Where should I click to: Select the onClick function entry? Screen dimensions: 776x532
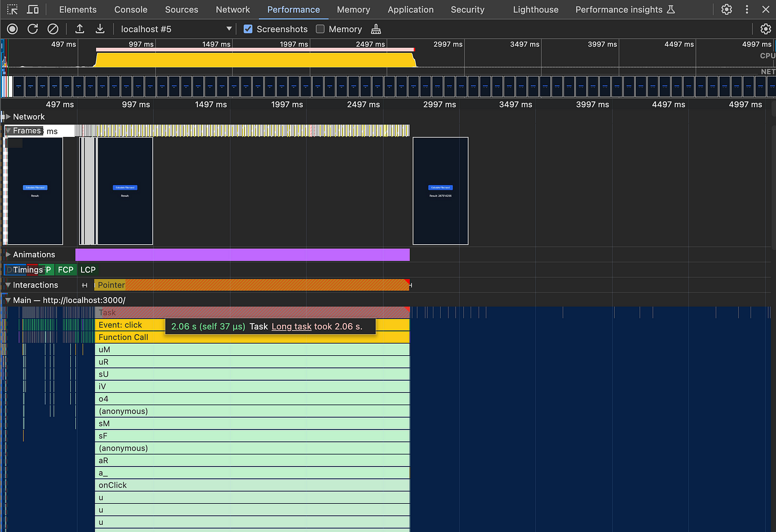point(252,485)
